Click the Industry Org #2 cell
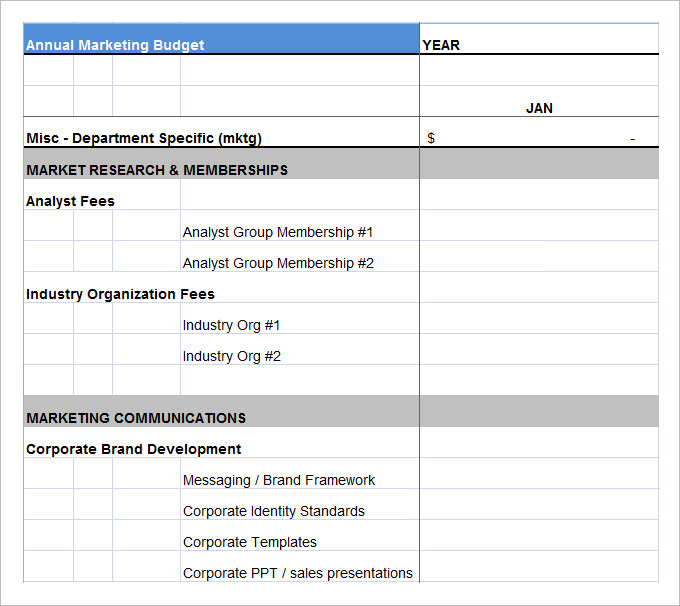The width and height of the screenshot is (680, 606). 232,356
